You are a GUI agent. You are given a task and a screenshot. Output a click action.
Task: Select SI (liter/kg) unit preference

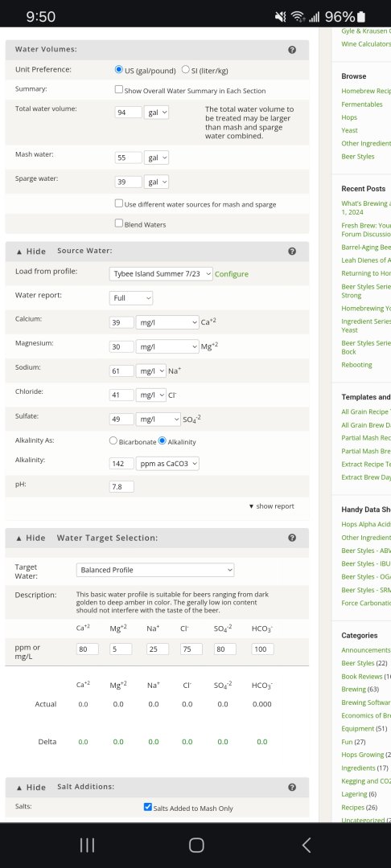(x=186, y=70)
